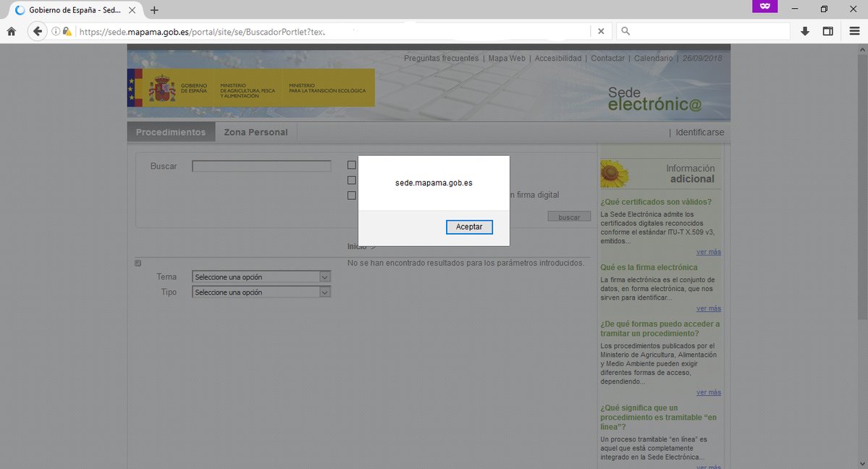The height and width of the screenshot is (469, 868).
Task: Click the padlock warning icon in address bar
Action: (x=67, y=31)
